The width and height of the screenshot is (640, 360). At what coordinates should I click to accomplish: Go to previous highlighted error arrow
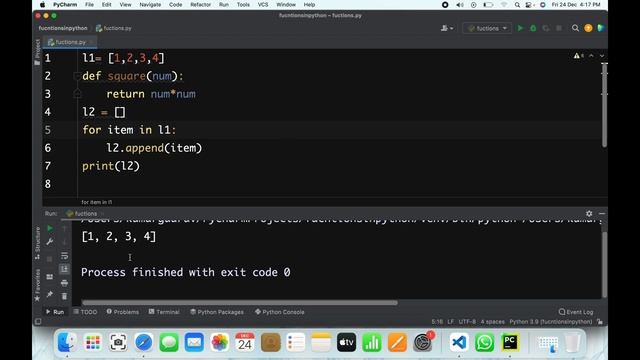(x=591, y=56)
